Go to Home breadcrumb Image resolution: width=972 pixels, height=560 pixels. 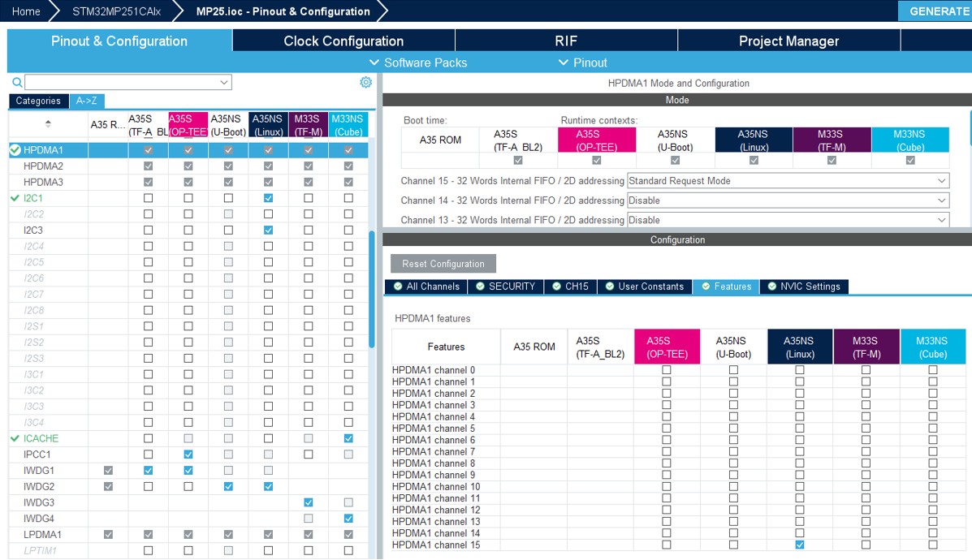pyautogui.click(x=26, y=11)
